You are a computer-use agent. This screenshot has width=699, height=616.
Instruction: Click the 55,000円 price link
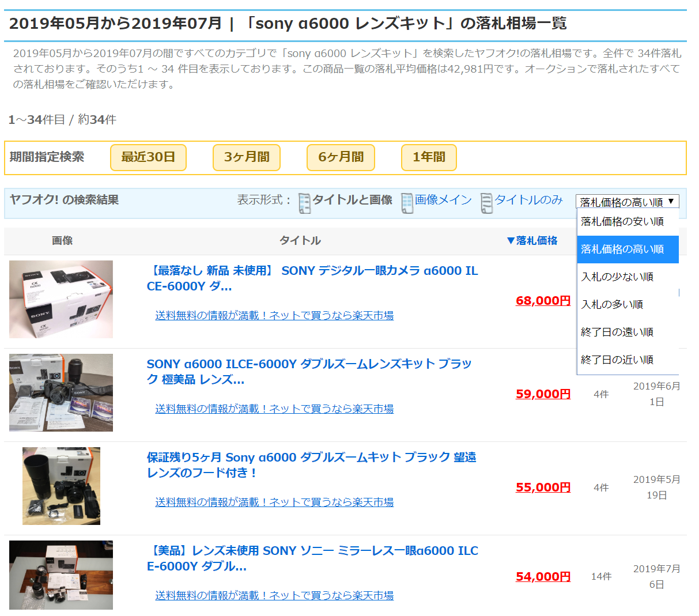pos(543,487)
